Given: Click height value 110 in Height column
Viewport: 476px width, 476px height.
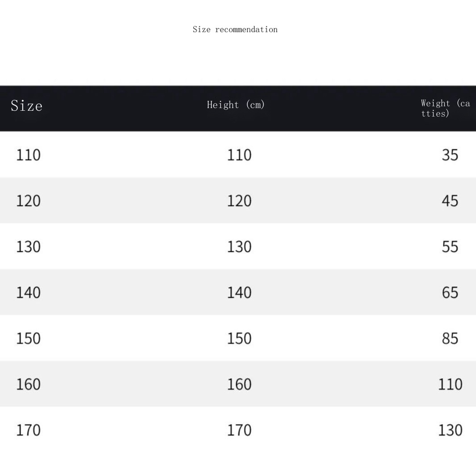Looking at the screenshot, I should click(239, 155).
